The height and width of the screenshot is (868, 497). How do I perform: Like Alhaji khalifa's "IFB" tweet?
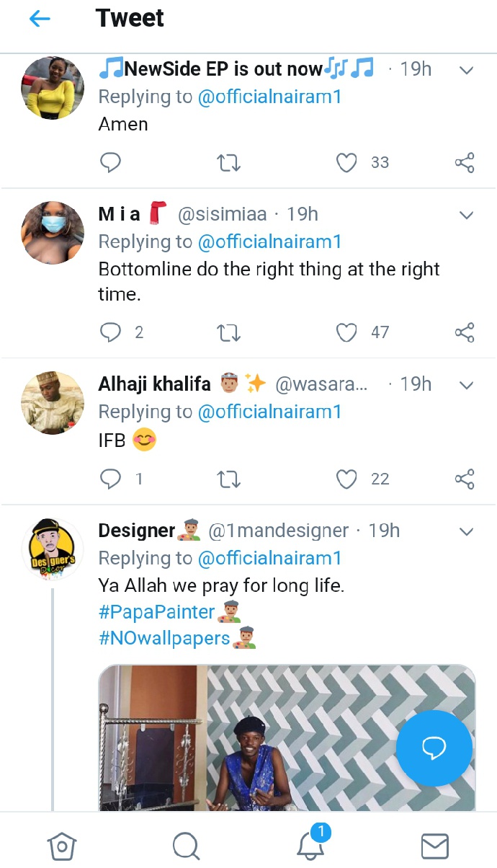347,479
